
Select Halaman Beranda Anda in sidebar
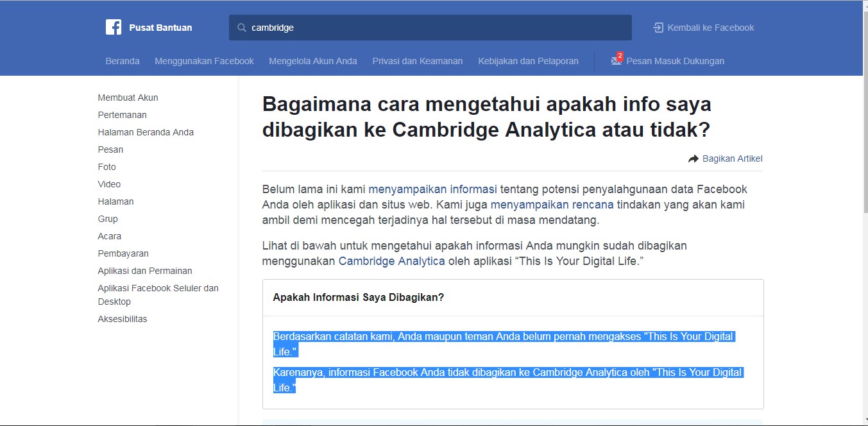coord(146,132)
